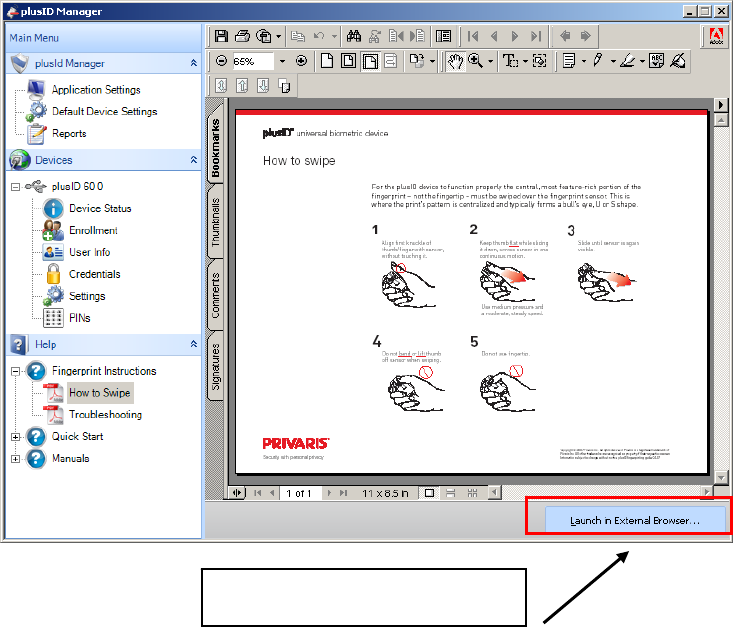
Task: Select Continuous page layout in status bar
Action: click(x=451, y=493)
